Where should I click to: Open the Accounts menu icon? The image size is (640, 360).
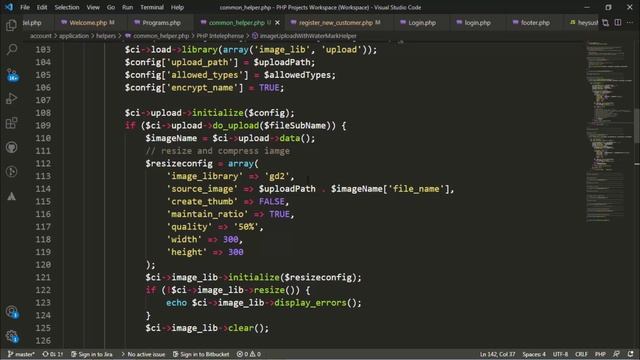click(x=11, y=312)
